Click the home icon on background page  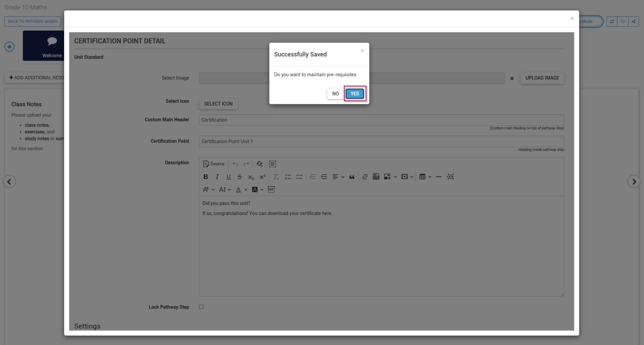point(9,47)
